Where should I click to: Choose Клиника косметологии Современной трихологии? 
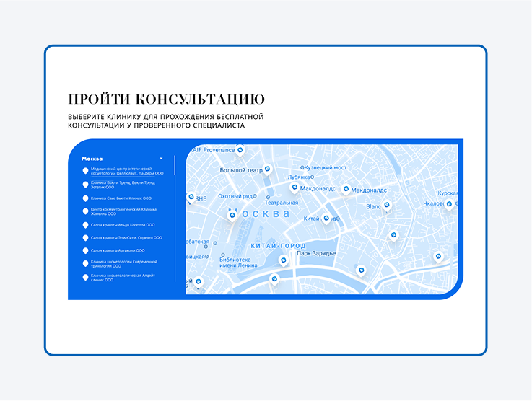click(122, 263)
